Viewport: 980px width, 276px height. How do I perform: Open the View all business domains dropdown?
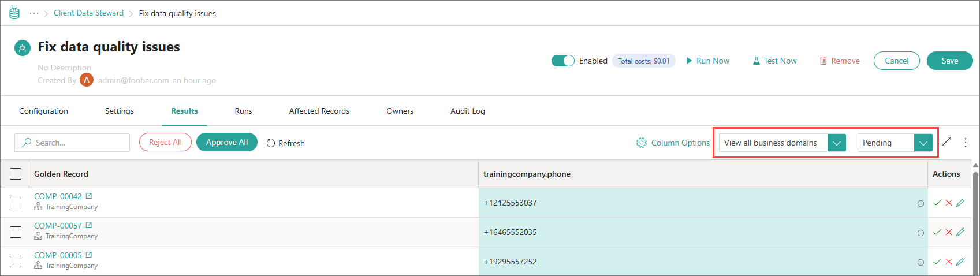click(836, 143)
